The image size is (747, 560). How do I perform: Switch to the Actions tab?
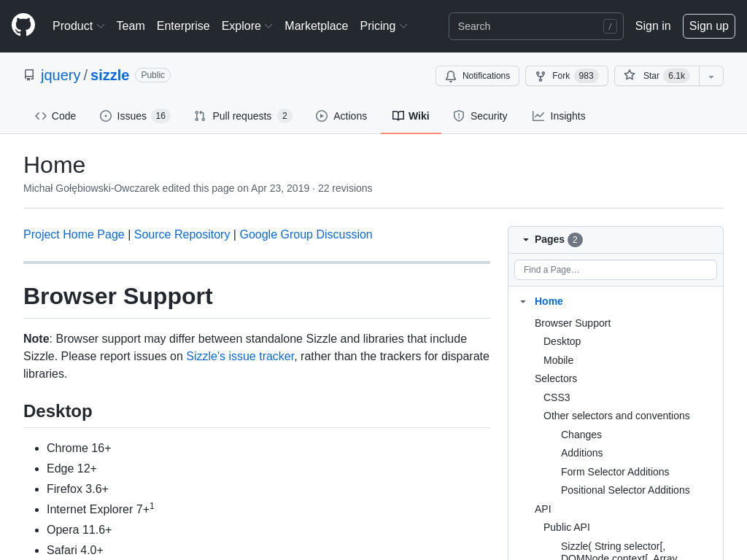(341, 116)
